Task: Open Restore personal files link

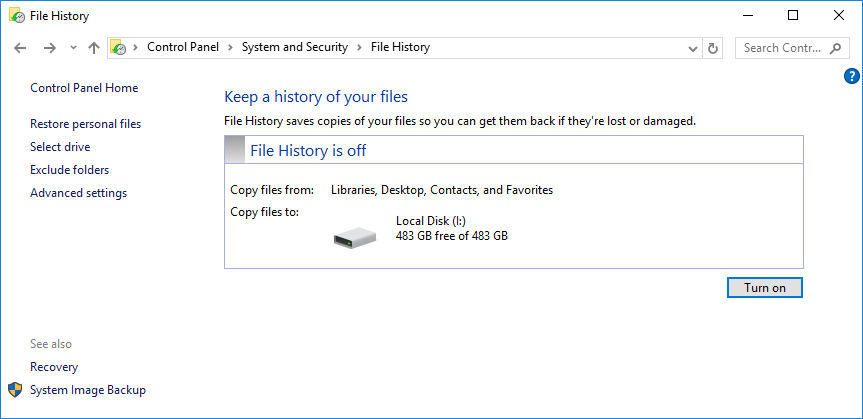Action: click(85, 124)
